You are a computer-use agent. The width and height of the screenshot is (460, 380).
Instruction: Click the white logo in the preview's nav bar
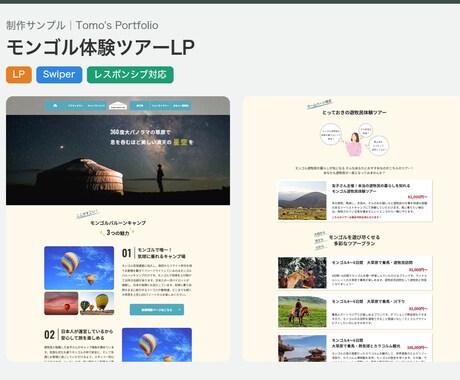pyautogui.click(x=118, y=105)
